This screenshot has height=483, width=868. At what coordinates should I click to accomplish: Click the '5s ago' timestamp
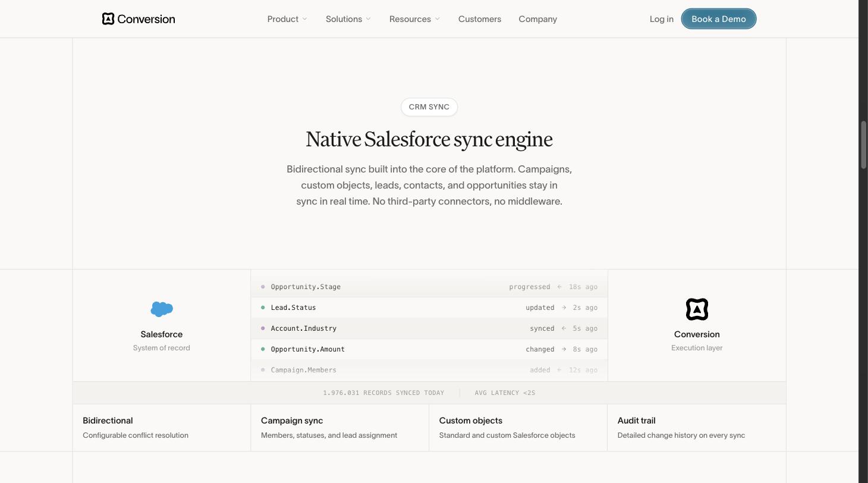pos(585,328)
